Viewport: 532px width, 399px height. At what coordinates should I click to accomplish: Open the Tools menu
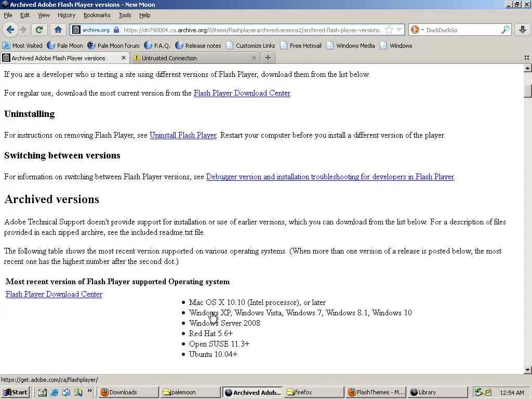pyautogui.click(x=125, y=15)
